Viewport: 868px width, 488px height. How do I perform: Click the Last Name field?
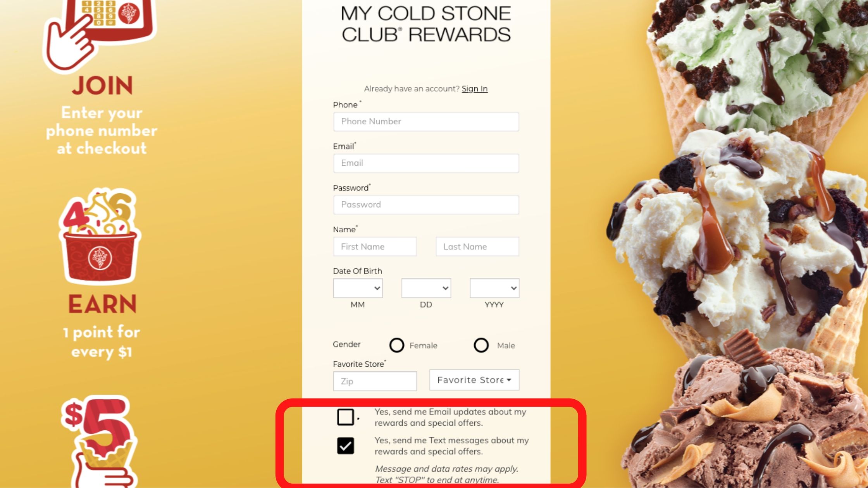point(477,247)
